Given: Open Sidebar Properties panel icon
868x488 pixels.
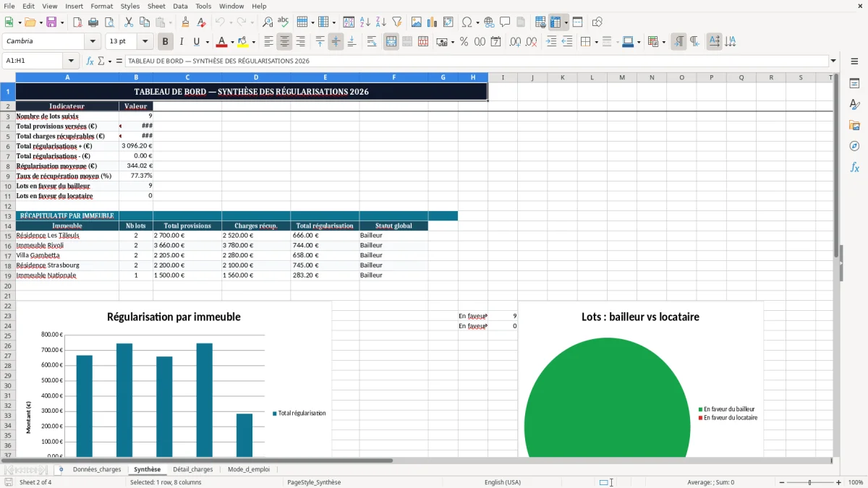Looking at the screenshot, I should (854, 84).
